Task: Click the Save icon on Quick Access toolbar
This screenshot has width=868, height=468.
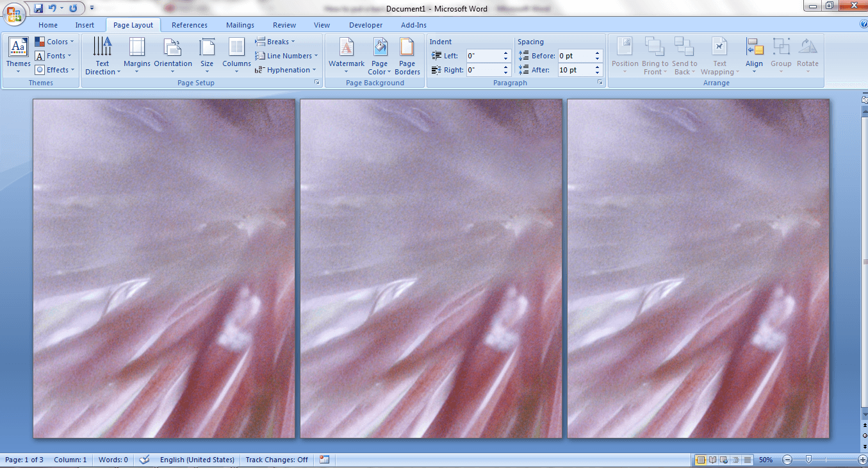Action: coord(38,6)
